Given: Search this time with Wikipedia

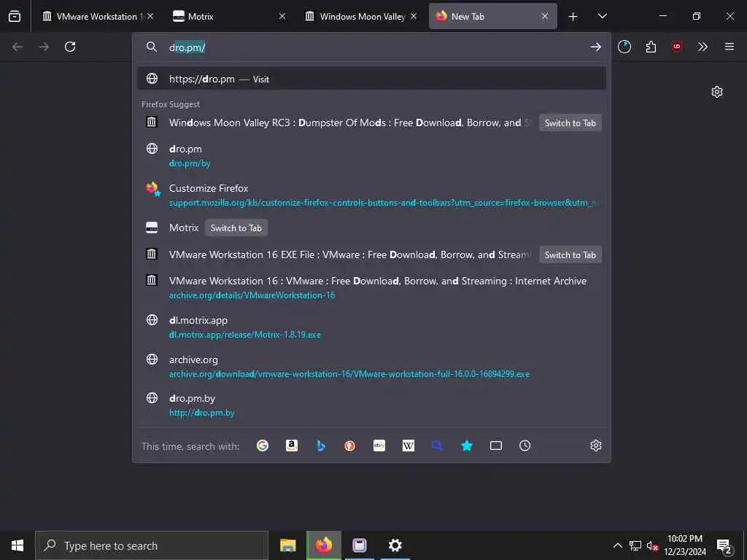Looking at the screenshot, I should coord(409,446).
